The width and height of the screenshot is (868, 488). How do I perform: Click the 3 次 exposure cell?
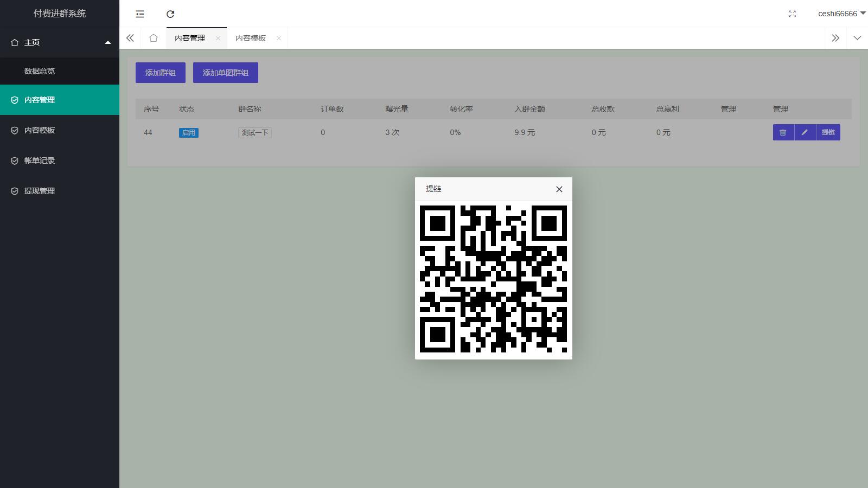pos(392,132)
